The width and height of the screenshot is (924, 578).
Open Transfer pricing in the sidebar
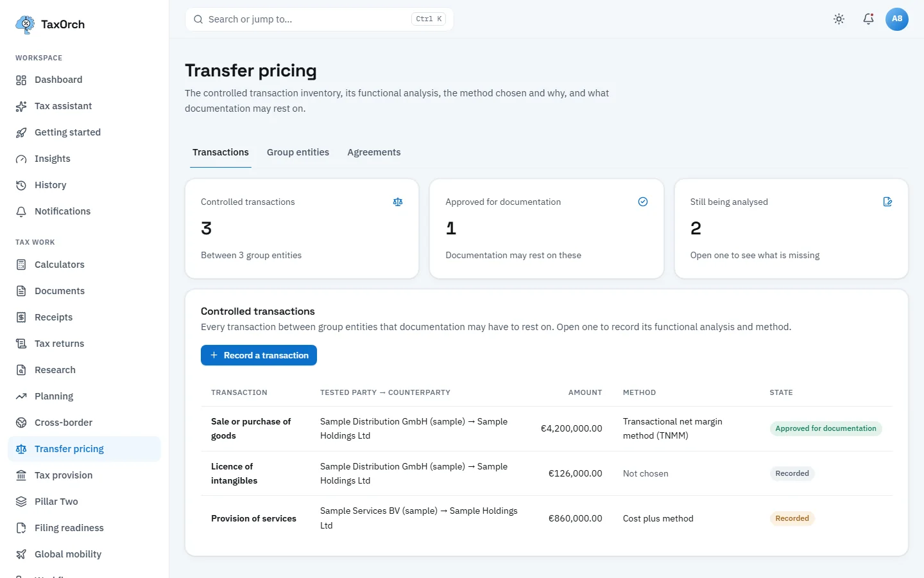click(x=84, y=449)
